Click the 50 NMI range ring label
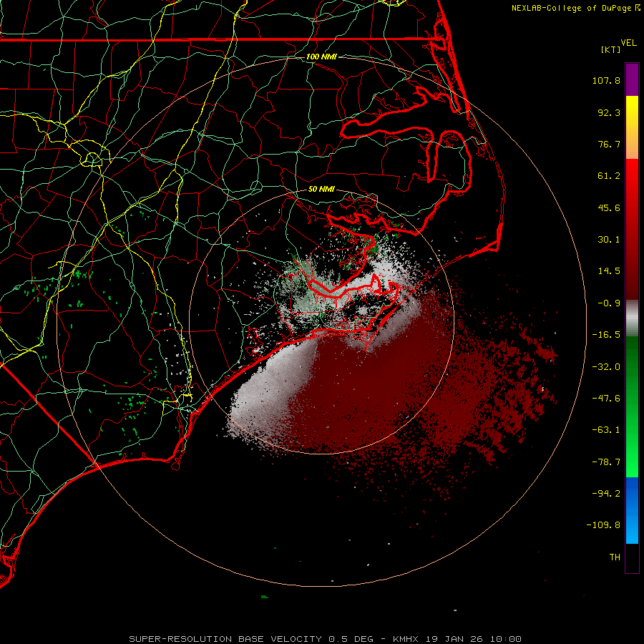Screen dimensions: 644x644 coord(321,189)
